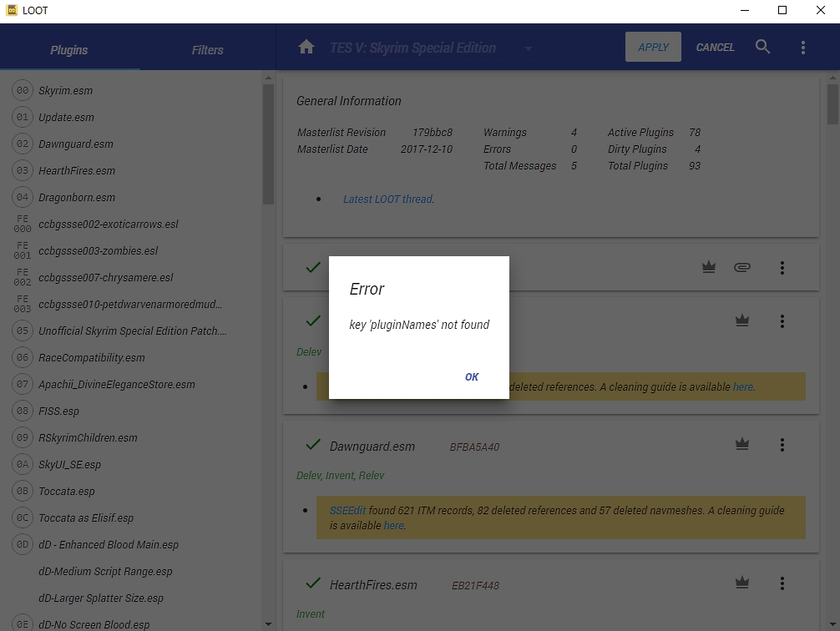Click the plugin list scroll-down arrow

tap(268, 624)
